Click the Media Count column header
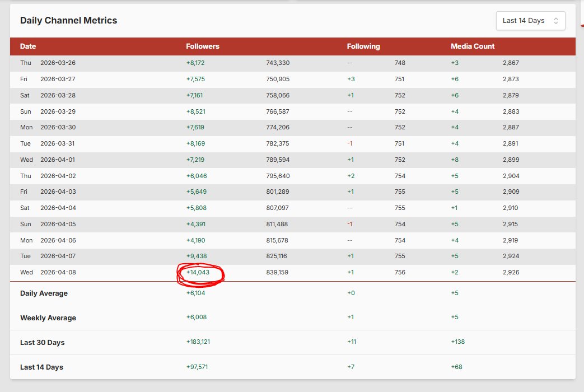The width and height of the screenshot is (584, 392). (x=473, y=46)
